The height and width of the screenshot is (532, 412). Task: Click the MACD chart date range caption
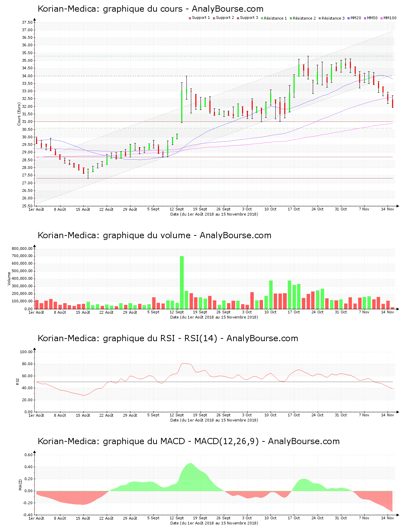(x=214, y=523)
